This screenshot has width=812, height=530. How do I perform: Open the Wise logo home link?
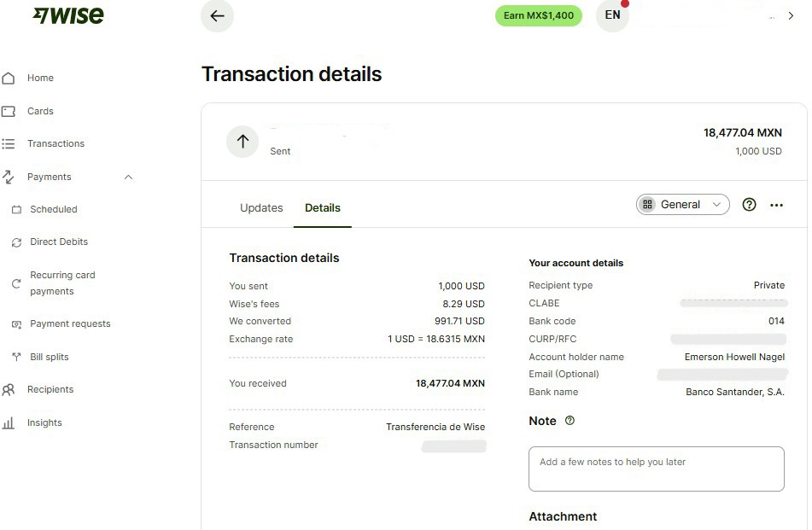[68, 15]
